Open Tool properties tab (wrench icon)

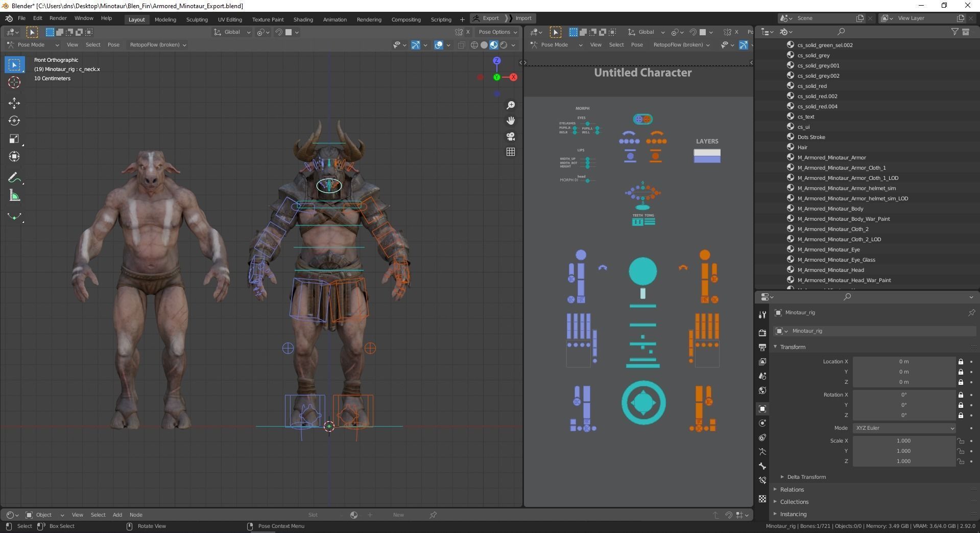pyautogui.click(x=762, y=315)
